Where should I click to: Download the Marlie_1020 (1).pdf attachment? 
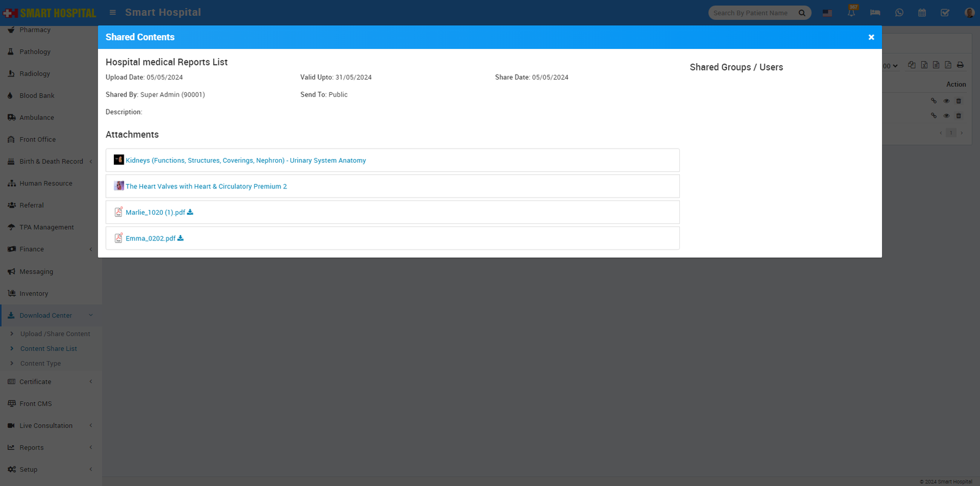(190, 212)
